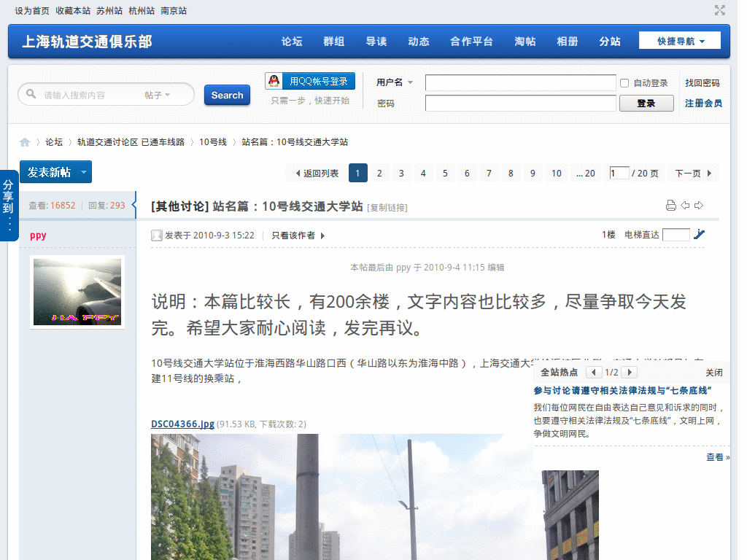Go to page 10

(x=557, y=174)
